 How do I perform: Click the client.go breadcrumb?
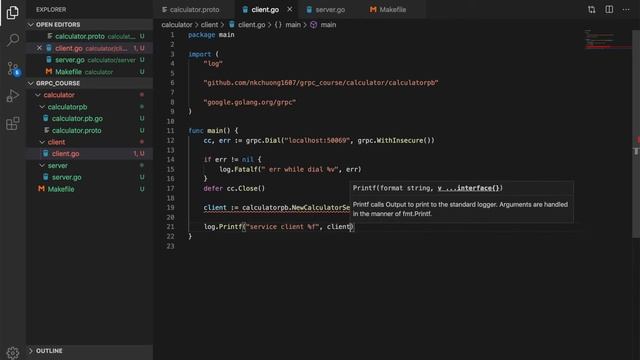pyautogui.click(x=247, y=25)
